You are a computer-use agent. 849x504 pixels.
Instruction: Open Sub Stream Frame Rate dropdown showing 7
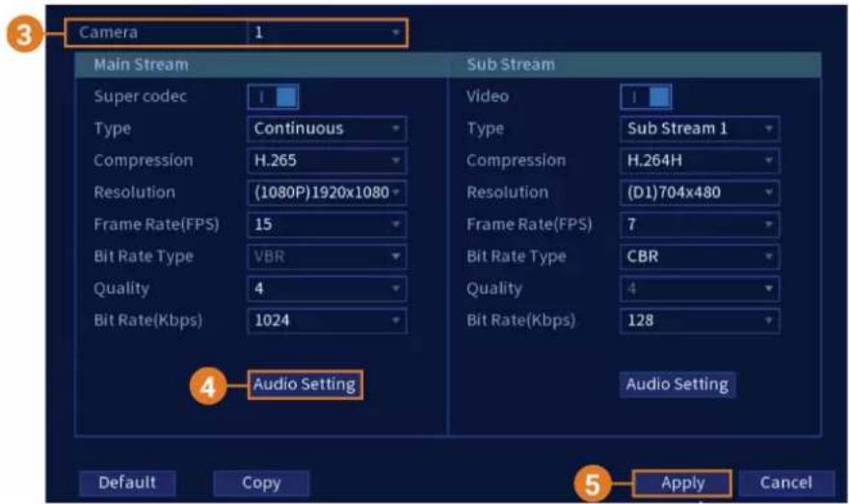(x=700, y=225)
